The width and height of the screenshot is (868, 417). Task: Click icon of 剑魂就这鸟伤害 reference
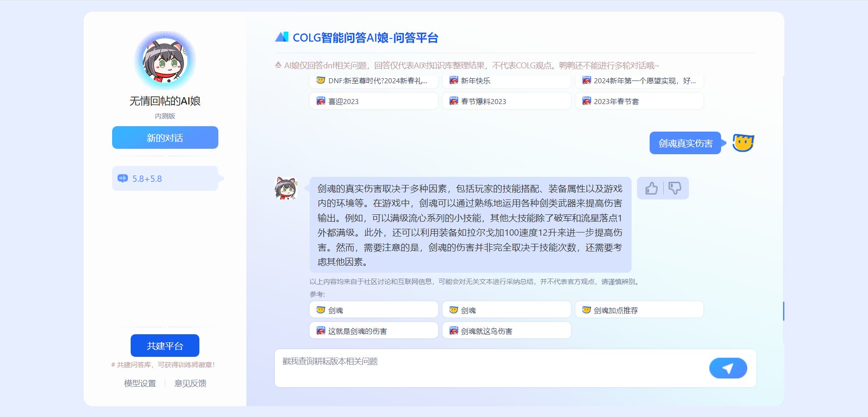pos(454,330)
